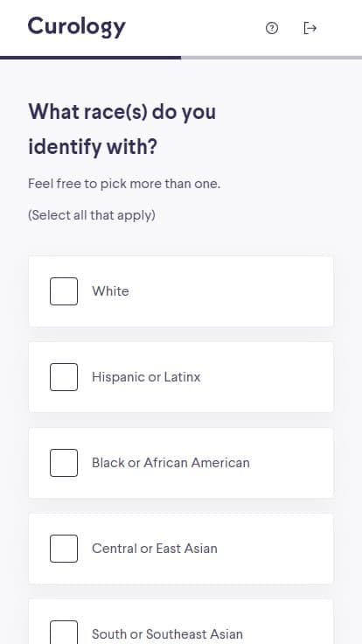
Task: Click the light unfilled part of the progress bar
Action: pos(271,58)
